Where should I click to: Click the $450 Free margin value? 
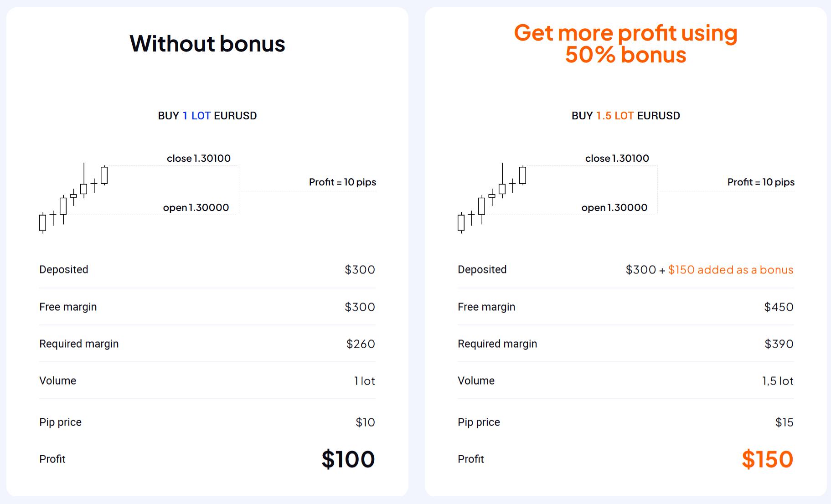(779, 307)
